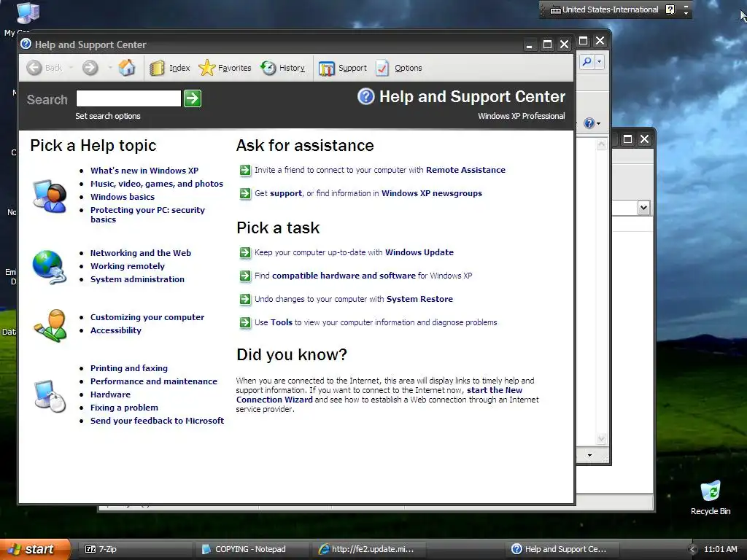Open language bar options small arrow
The image size is (747, 560).
click(686, 12)
